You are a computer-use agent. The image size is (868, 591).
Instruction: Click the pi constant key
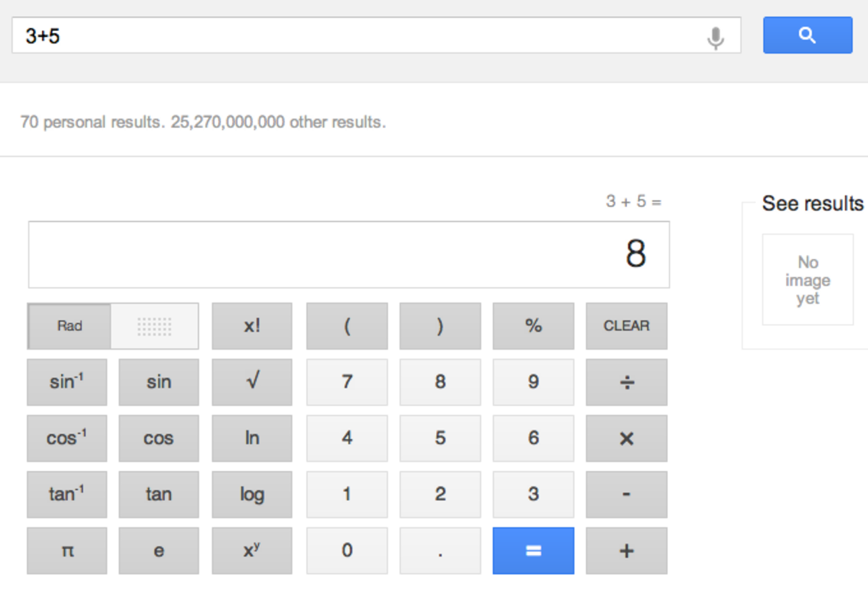coord(66,550)
